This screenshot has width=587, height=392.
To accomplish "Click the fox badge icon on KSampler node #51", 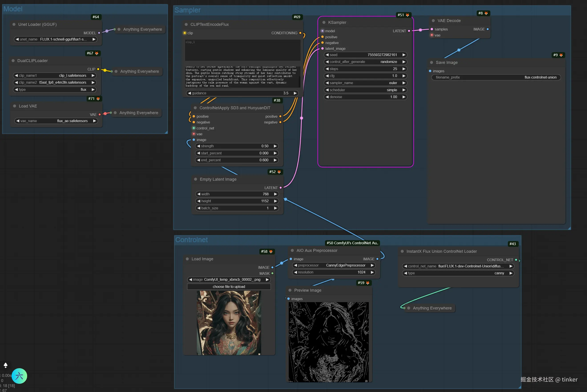I will [407, 15].
